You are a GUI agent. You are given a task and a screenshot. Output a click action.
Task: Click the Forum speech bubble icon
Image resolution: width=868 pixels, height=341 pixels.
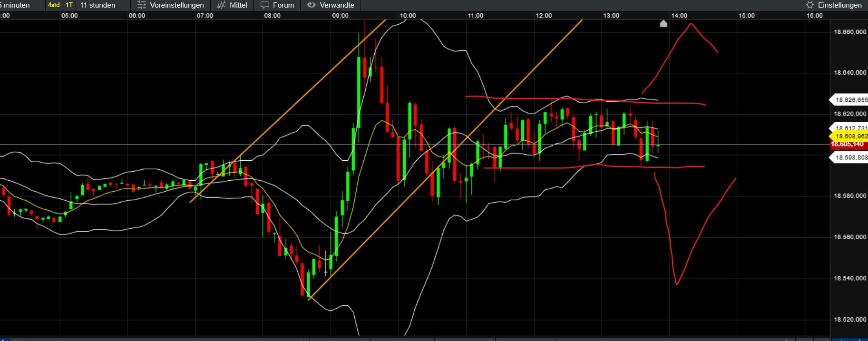pyautogui.click(x=265, y=5)
